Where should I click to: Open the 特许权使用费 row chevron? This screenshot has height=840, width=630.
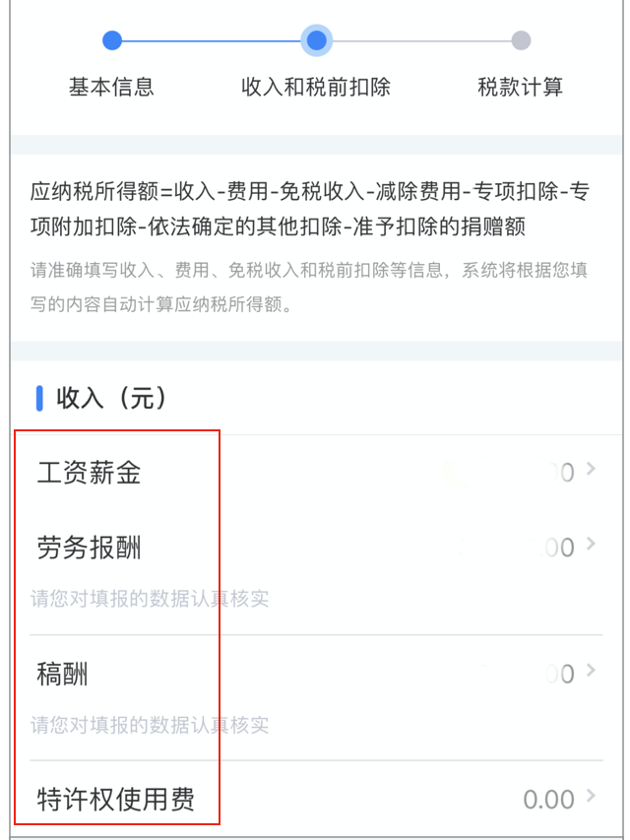click(591, 796)
